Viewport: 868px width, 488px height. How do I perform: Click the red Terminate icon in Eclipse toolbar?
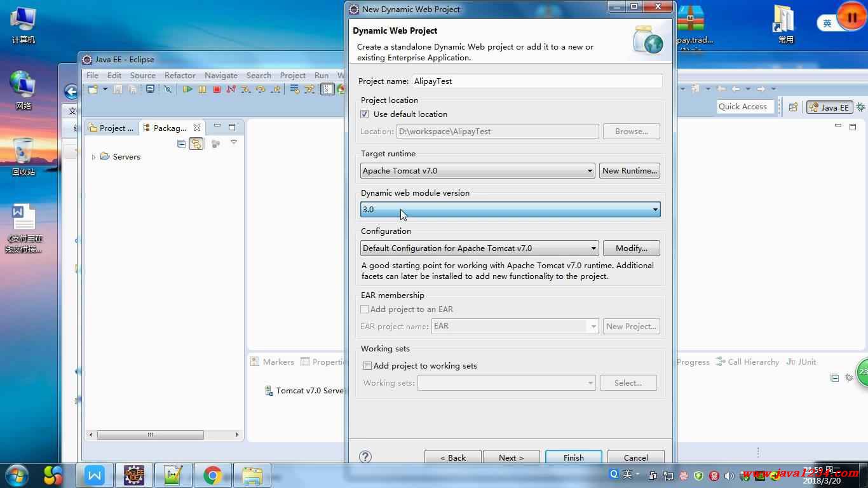(217, 90)
